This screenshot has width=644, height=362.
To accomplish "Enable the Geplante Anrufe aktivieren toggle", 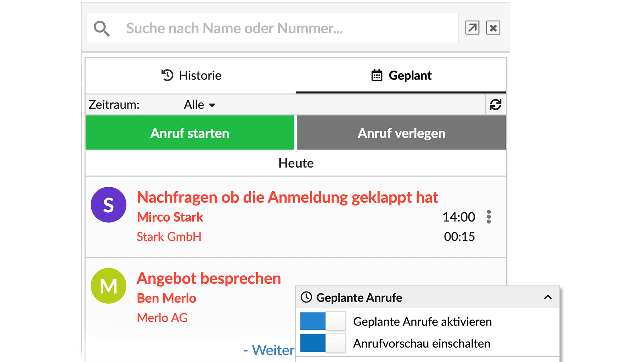I will coord(322,322).
